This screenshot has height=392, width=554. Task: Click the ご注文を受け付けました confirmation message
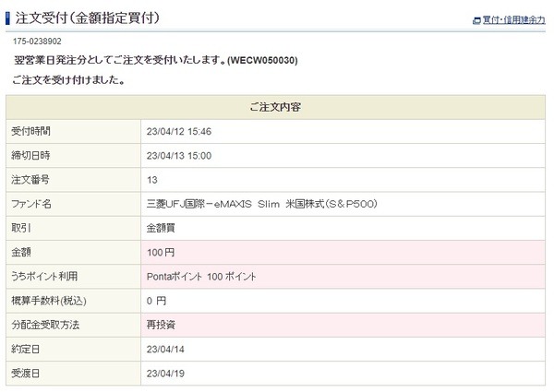70,80
